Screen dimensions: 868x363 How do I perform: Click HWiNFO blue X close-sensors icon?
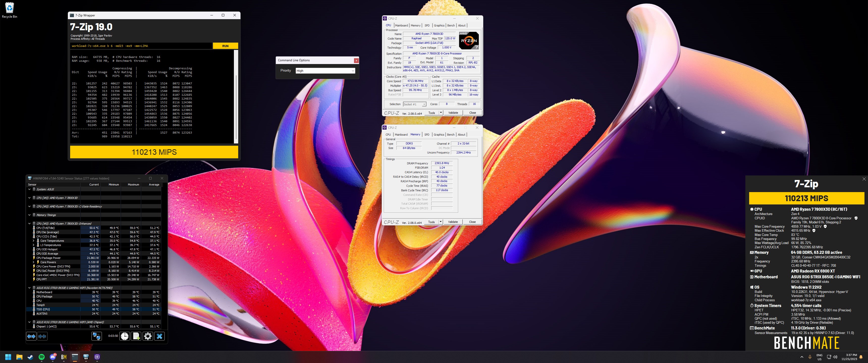click(x=159, y=336)
